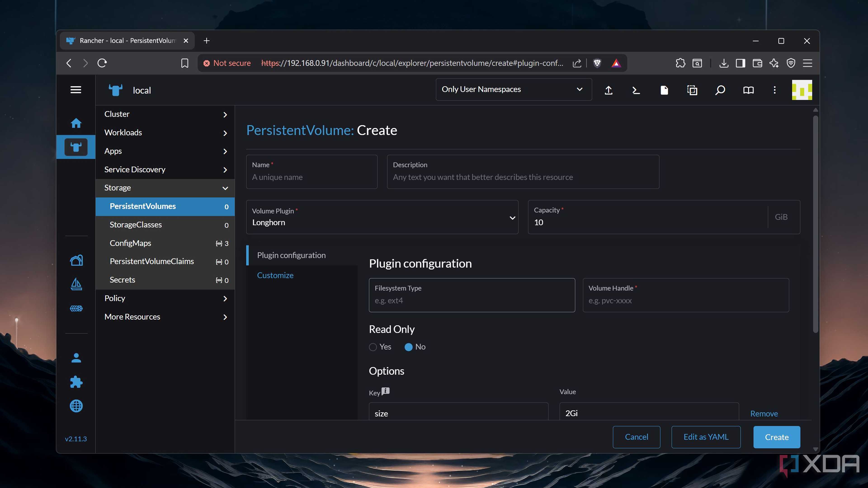
Task: Expand the Workloads menu section
Action: tap(165, 133)
